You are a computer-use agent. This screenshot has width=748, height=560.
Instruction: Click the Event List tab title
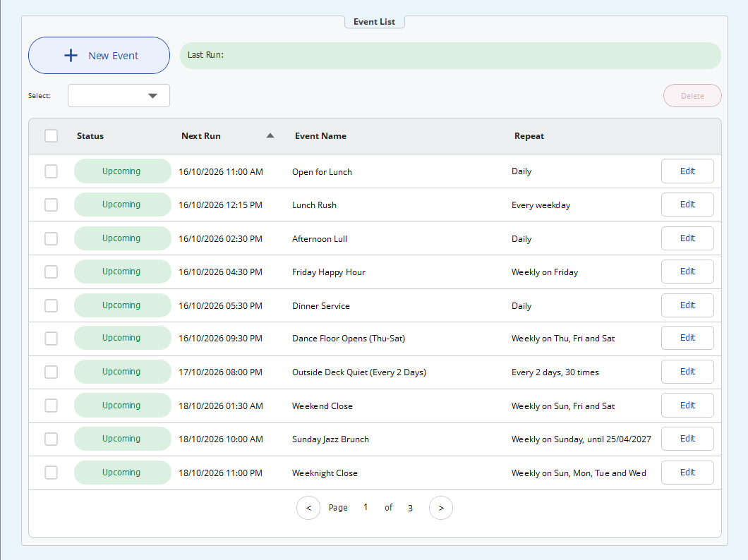pyautogui.click(x=375, y=22)
